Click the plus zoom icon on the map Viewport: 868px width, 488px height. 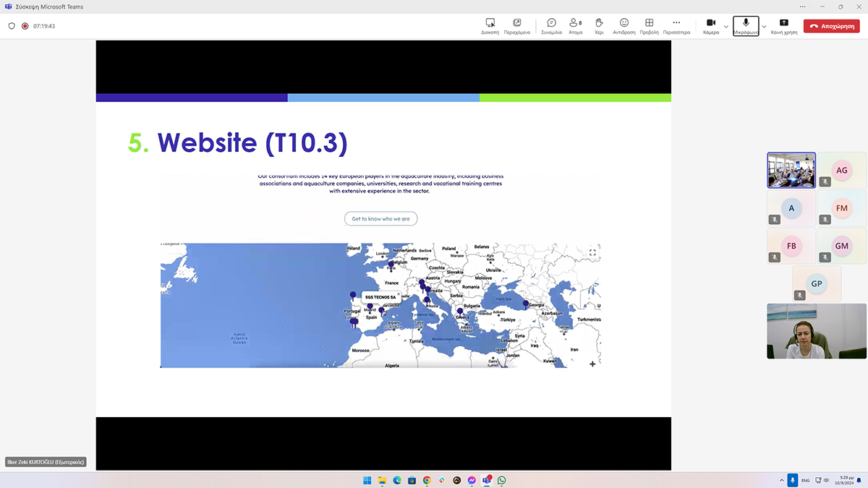click(x=592, y=364)
